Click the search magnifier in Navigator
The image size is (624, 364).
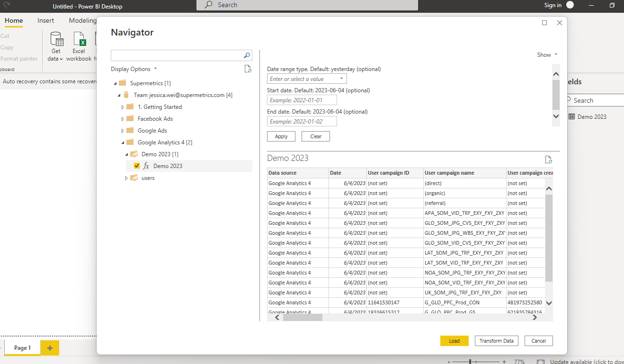pos(247,55)
